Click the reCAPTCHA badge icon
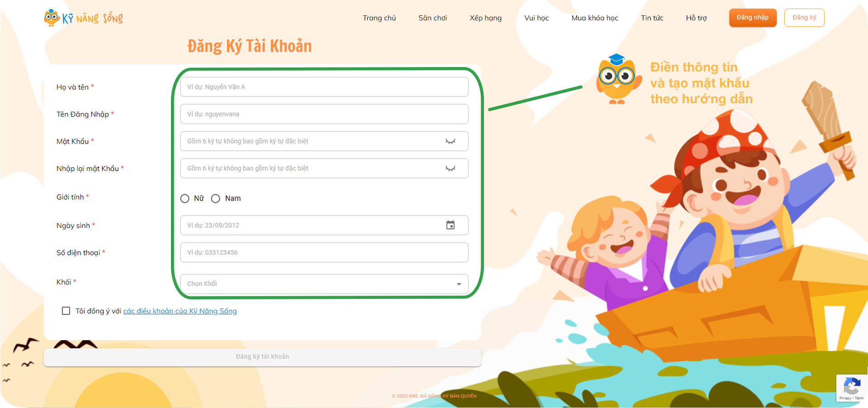 tap(852, 388)
